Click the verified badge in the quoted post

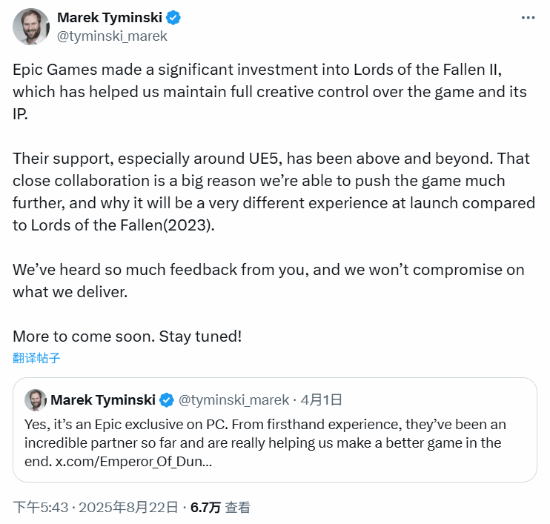click(x=167, y=400)
